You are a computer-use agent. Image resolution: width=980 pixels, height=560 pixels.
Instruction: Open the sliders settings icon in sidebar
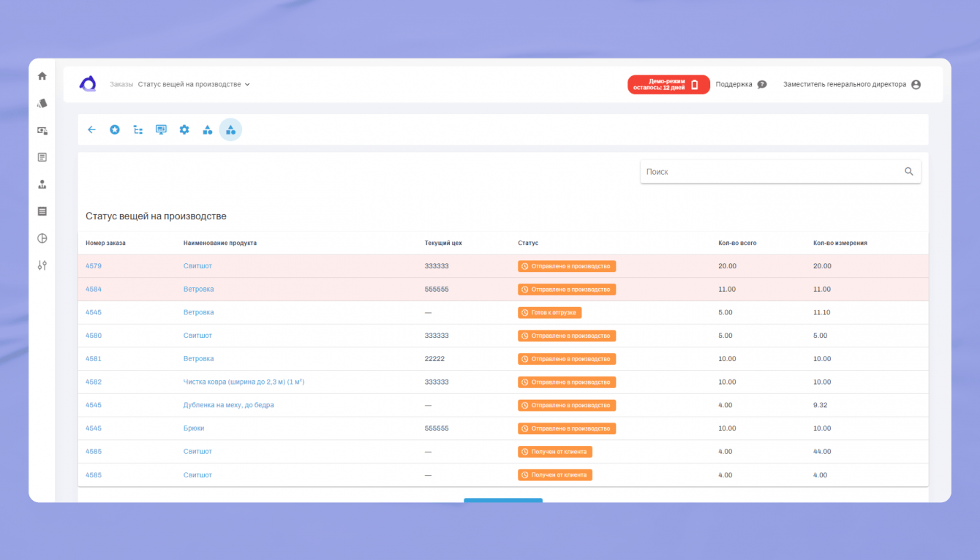coord(42,265)
